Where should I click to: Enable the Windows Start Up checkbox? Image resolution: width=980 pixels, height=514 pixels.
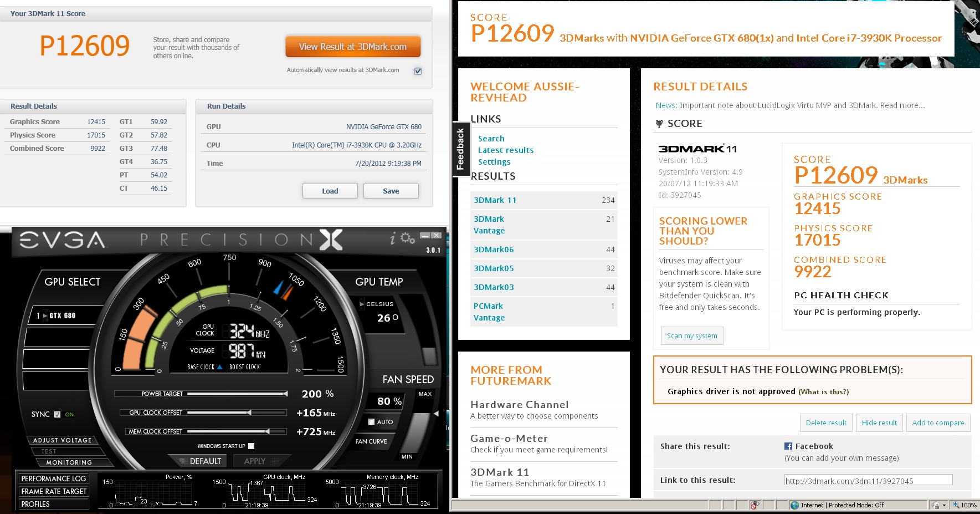click(251, 446)
